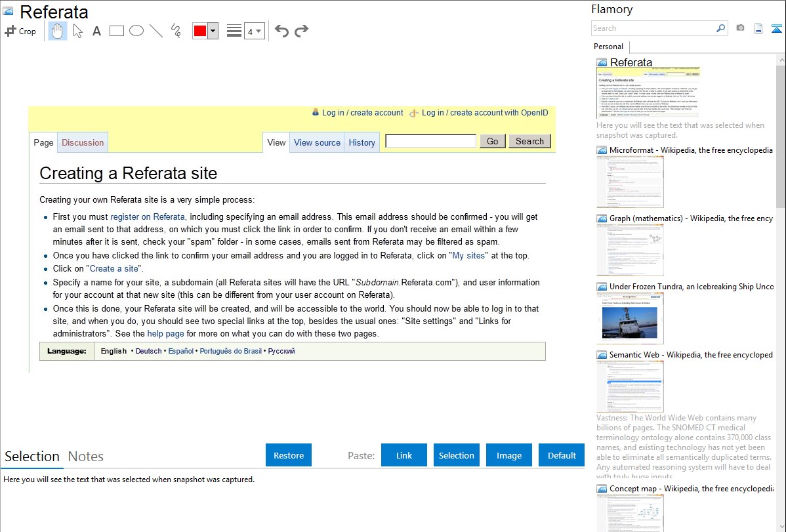This screenshot has width=786, height=532.
Task: Click the "Create a site" link
Action: [x=114, y=269]
